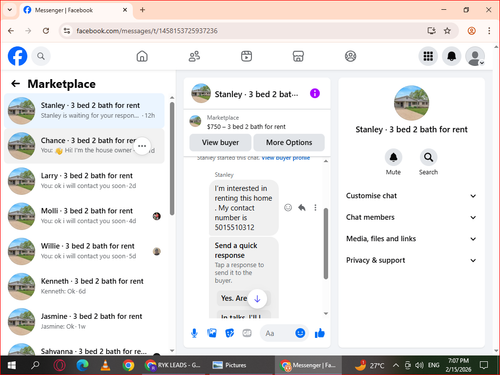Click the browser address bar URL
Screen dimensions: 500x375
[147, 31]
